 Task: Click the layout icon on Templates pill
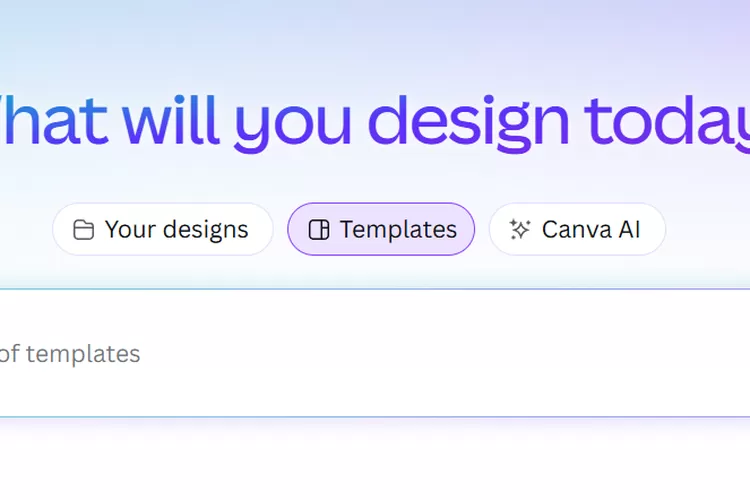coord(319,230)
